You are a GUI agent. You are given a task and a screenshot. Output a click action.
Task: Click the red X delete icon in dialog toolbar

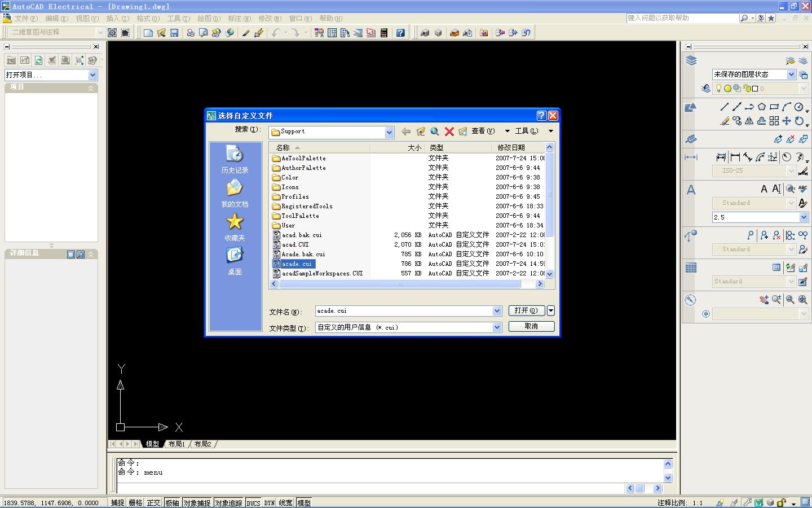coord(449,132)
